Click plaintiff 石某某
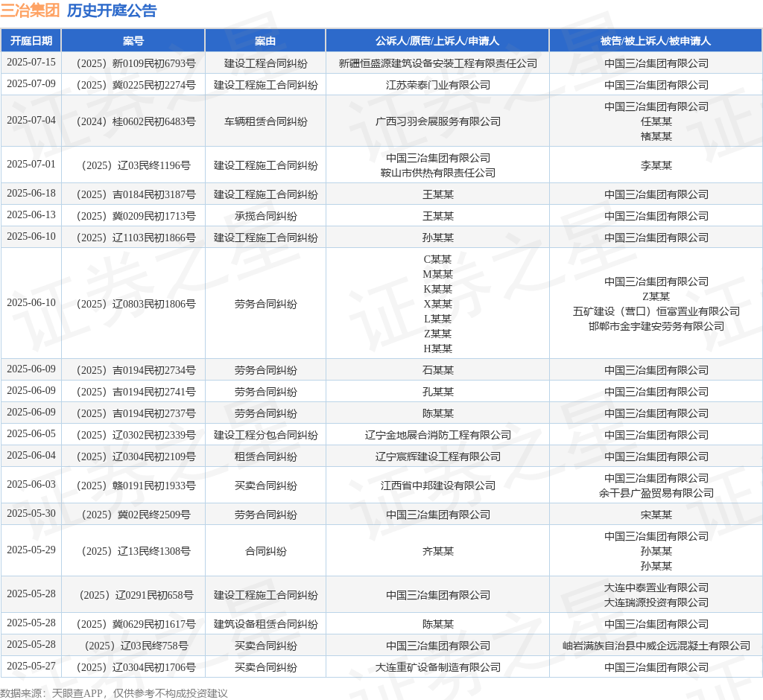The width and height of the screenshot is (763, 700). [x=437, y=370]
